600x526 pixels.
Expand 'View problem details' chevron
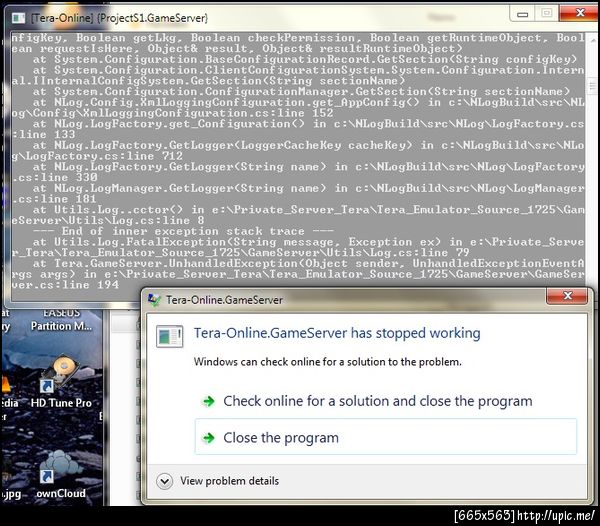[x=165, y=481]
